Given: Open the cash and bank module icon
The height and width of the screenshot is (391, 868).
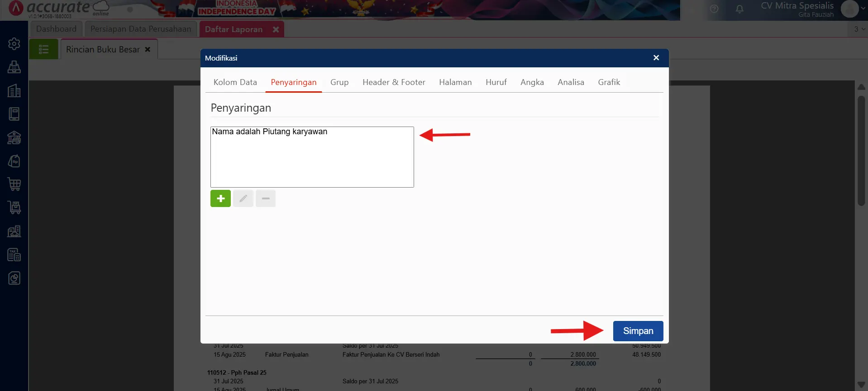Looking at the screenshot, I should 14,137.
